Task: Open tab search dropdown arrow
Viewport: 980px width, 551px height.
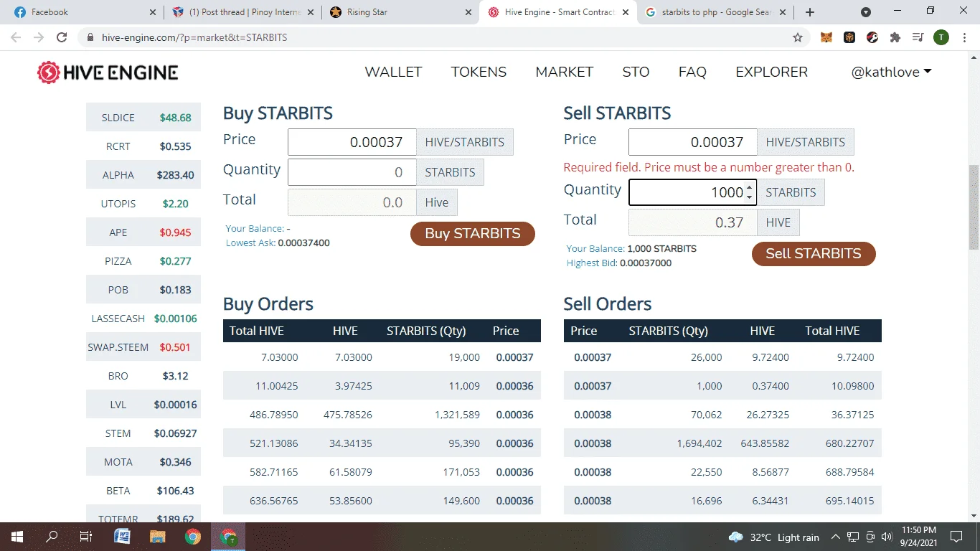Action: [866, 12]
